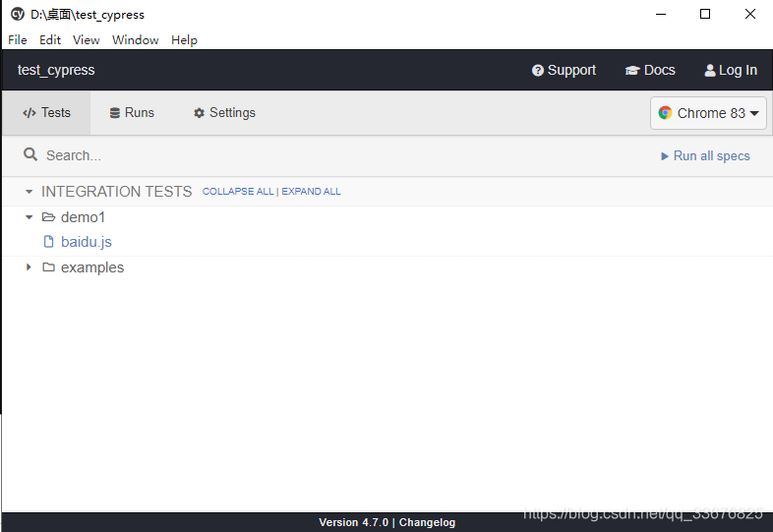Image resolution: width=773 pixels, height=532 pixels.
Task: Click the examples folder icon
Action: pos(48,267)
